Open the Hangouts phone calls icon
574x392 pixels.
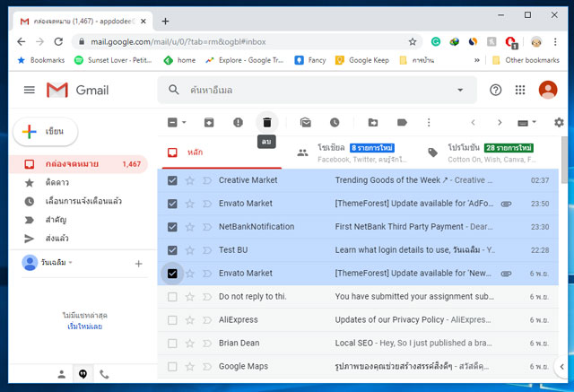point(104,374)
